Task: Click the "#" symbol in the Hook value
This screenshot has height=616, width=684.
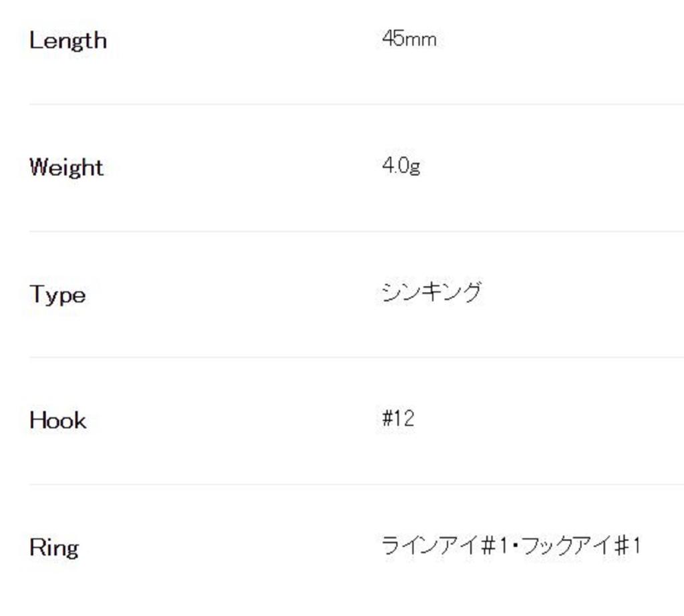Action: (387, 419)
